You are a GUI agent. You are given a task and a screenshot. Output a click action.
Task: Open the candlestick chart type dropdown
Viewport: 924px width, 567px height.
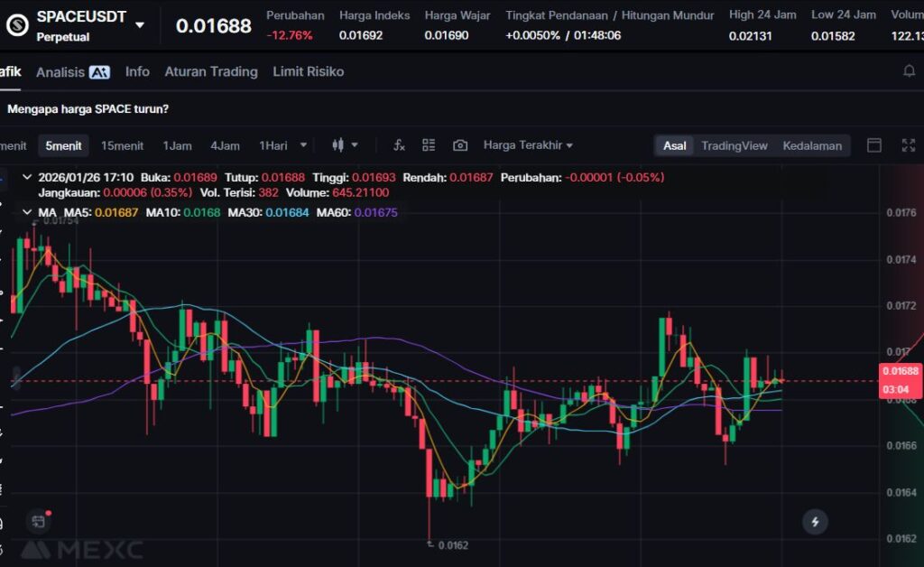[345, 145]
